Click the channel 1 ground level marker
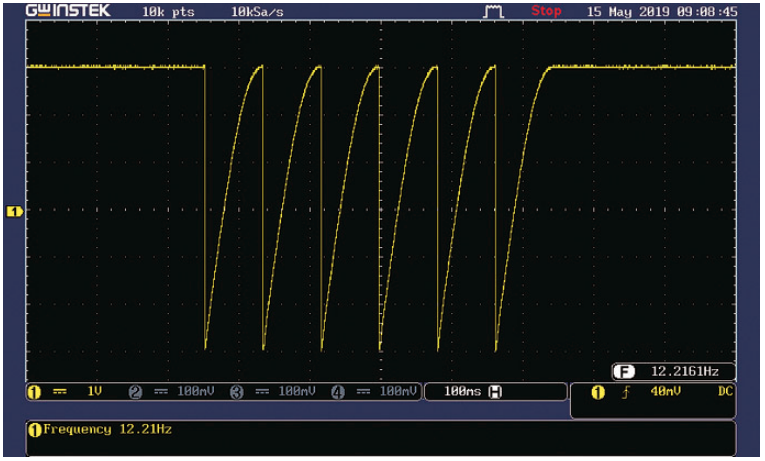The width and height of the screenshot is (765, 461). [x=14, y=211]
